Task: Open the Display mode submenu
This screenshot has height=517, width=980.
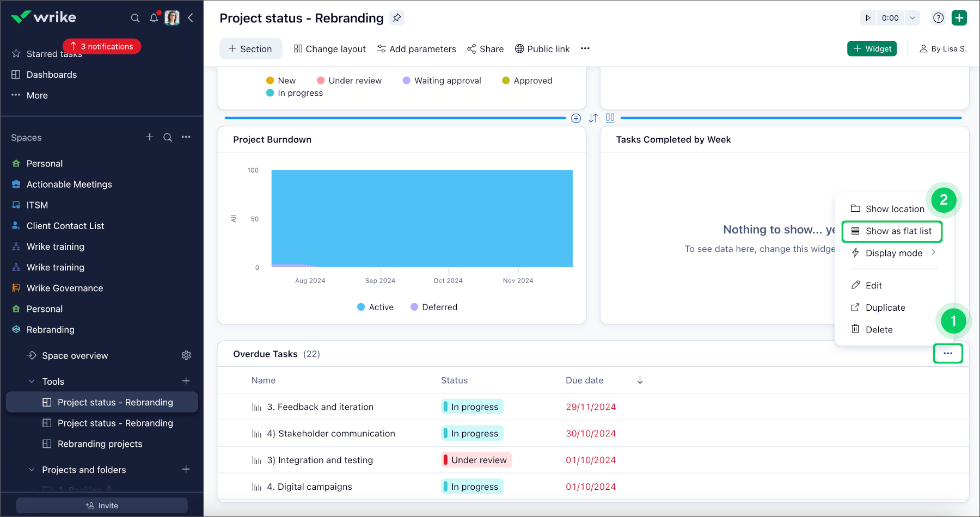Action: (x=893, y=253)
